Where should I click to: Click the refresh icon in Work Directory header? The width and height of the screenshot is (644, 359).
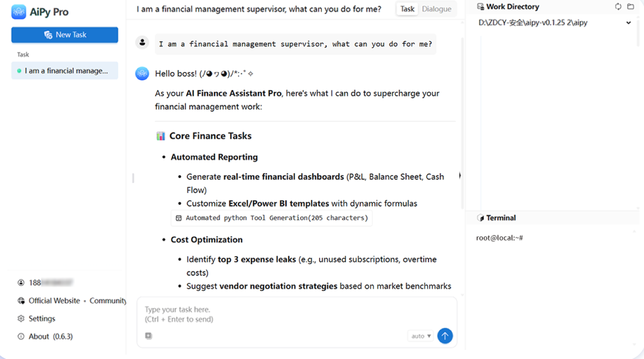618,7
